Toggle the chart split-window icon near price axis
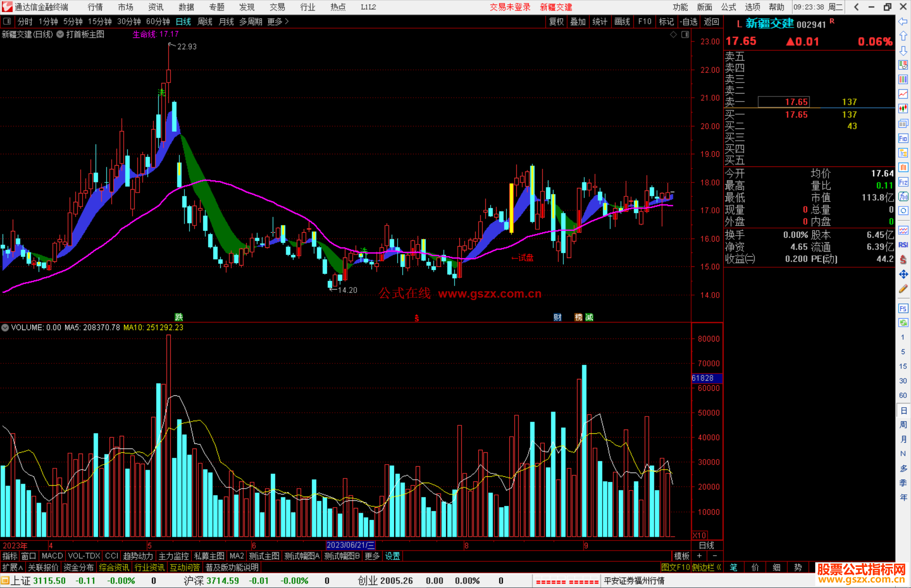 tap(685, 35)
